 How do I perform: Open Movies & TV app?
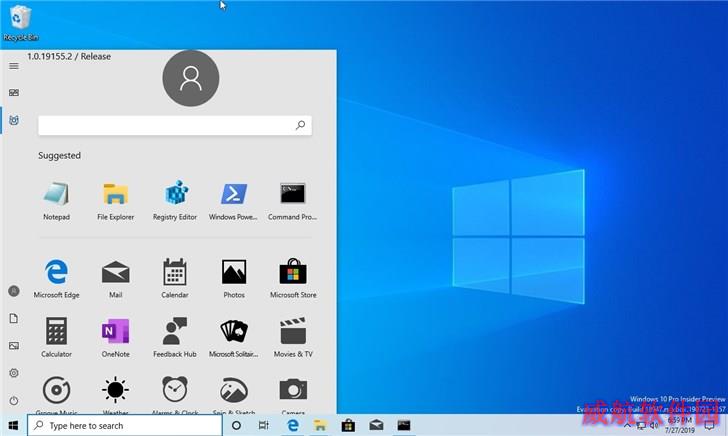[x=293, y=337]
